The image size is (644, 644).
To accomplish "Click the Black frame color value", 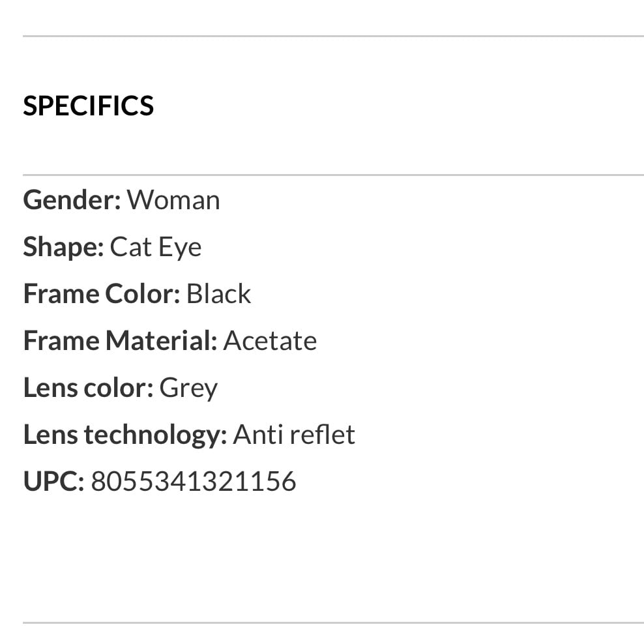I will pos(218,294).
